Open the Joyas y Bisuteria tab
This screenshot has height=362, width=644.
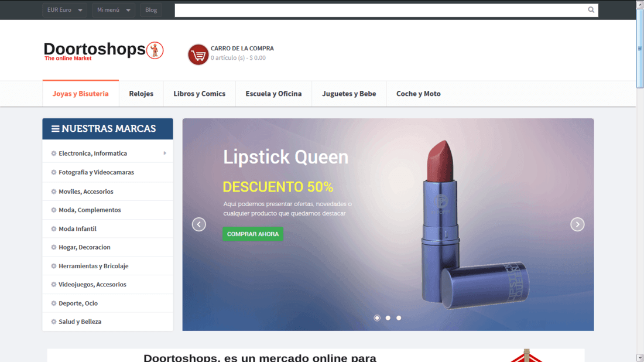81,94
